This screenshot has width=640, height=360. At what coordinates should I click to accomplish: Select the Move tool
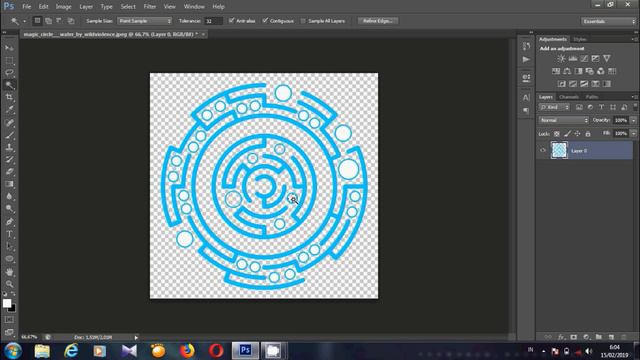tap(9, 48)
